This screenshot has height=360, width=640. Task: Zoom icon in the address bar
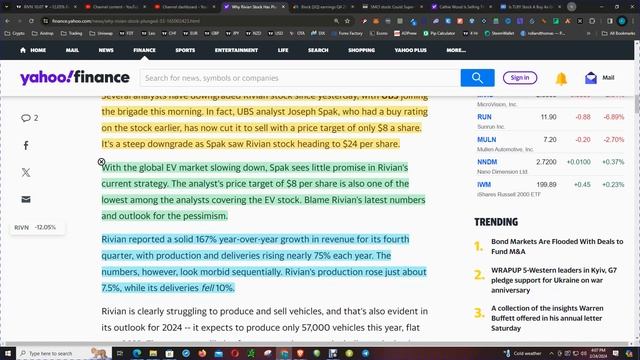(336, 21)
